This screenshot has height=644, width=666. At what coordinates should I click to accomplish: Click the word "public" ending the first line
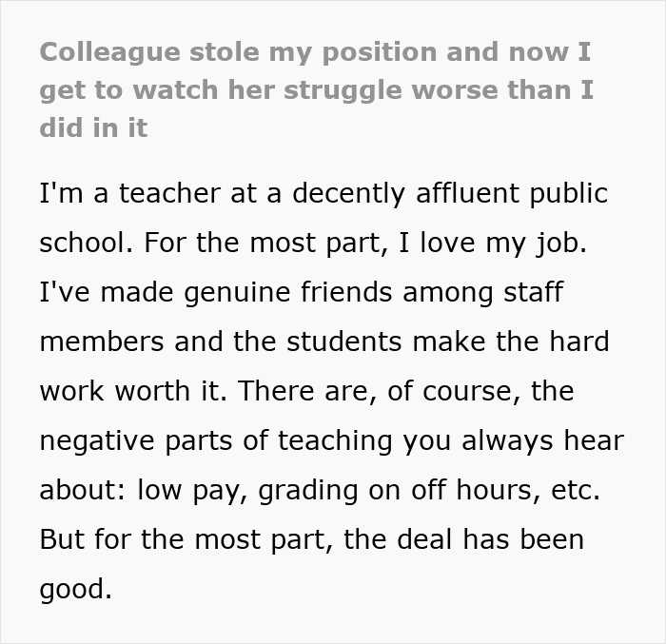[569, 195]
